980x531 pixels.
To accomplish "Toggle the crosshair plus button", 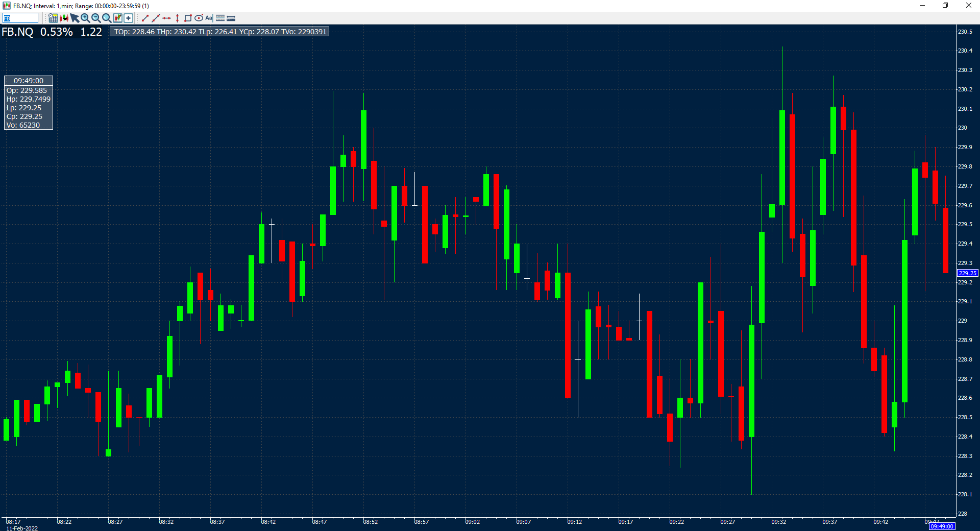I will tap(129, 18).
